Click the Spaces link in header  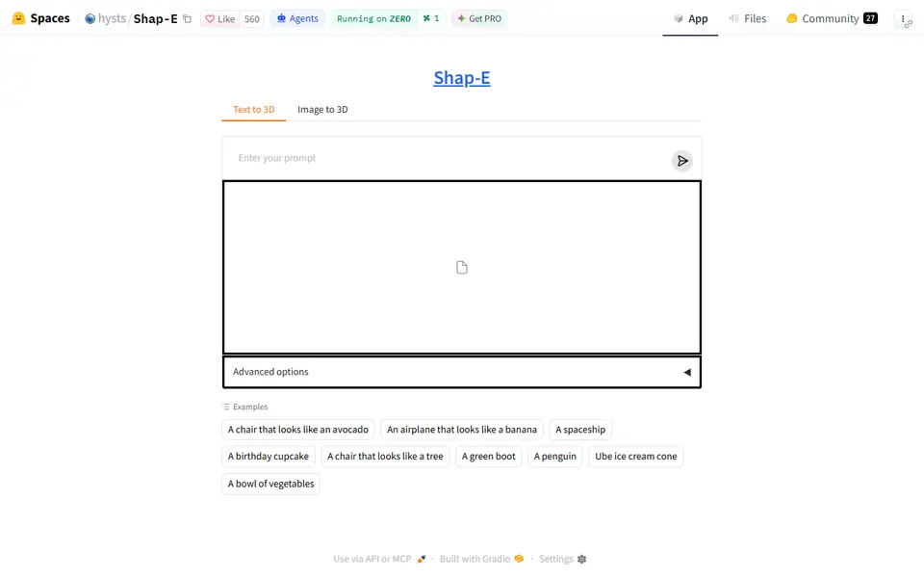tap(49, 18)
